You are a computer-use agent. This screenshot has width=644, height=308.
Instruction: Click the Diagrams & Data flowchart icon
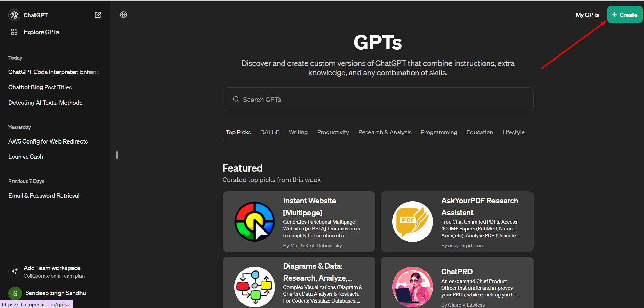254,287
